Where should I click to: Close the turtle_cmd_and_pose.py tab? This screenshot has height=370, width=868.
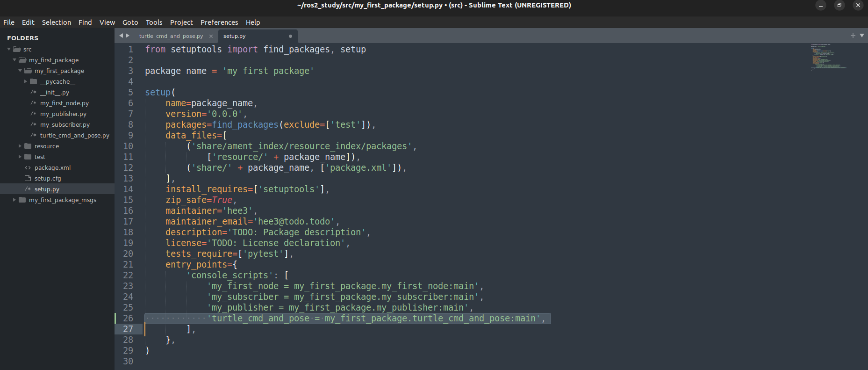pyautogui.click(x=211, y=36)
